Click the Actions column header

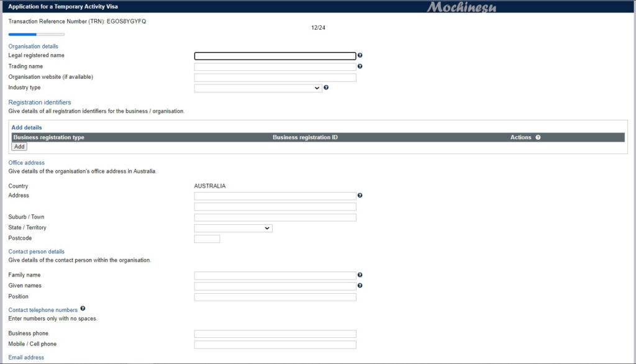point(521,137)
